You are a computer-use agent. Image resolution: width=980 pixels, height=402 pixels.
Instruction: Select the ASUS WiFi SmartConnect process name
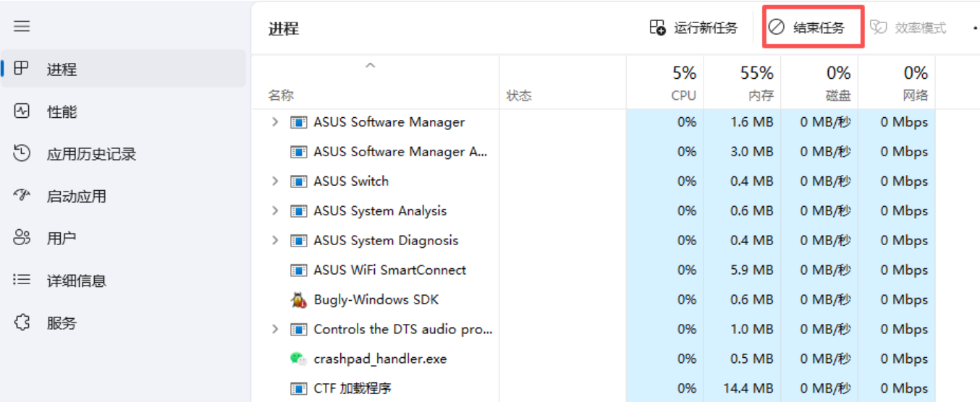[390, 270]
